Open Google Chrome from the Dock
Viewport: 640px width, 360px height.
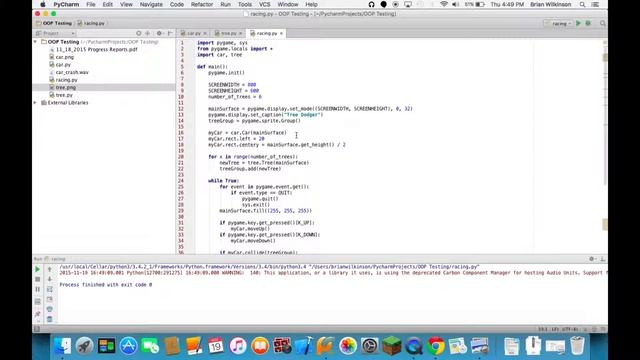point(436,346)
